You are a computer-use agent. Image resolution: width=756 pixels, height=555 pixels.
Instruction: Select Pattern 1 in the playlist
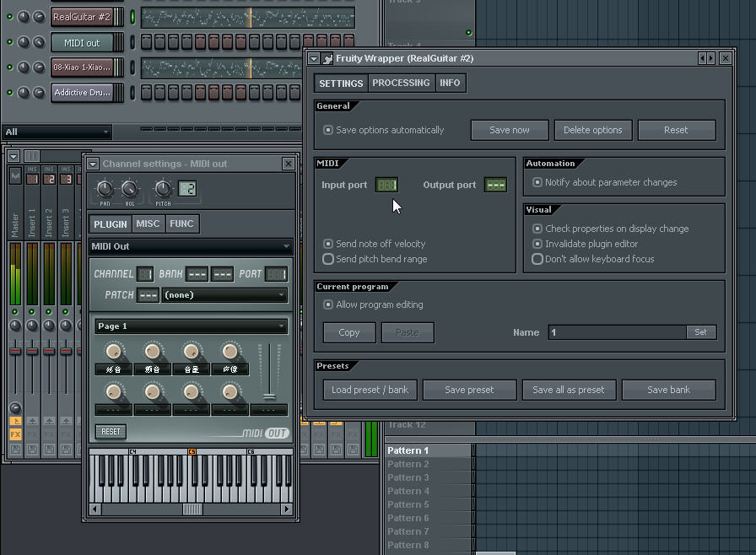point(429,450)
